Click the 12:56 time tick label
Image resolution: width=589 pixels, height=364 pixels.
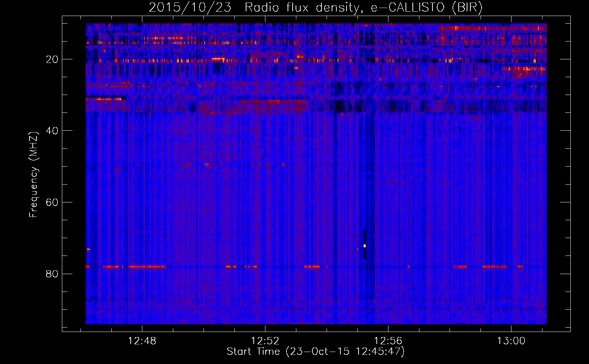tap(388, 341)
